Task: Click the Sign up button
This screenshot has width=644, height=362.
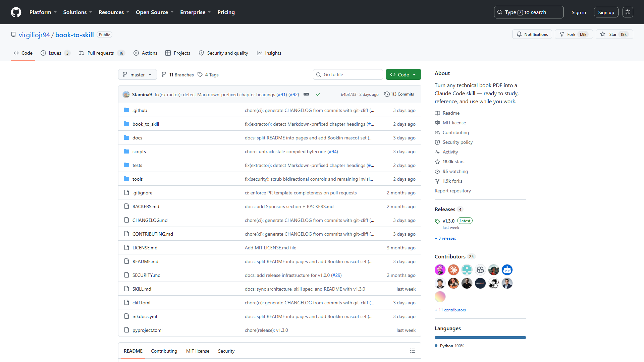Action: (606, 12)
